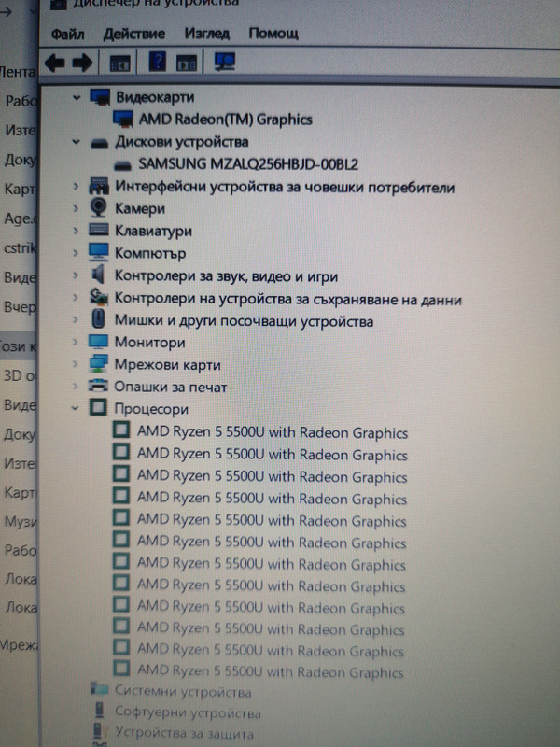Image resolution: width=560 pixels, height=747 pixels.
Task: Expand Контролери за звук, видео и игри chevron
Action: click(x=76, y=275)
